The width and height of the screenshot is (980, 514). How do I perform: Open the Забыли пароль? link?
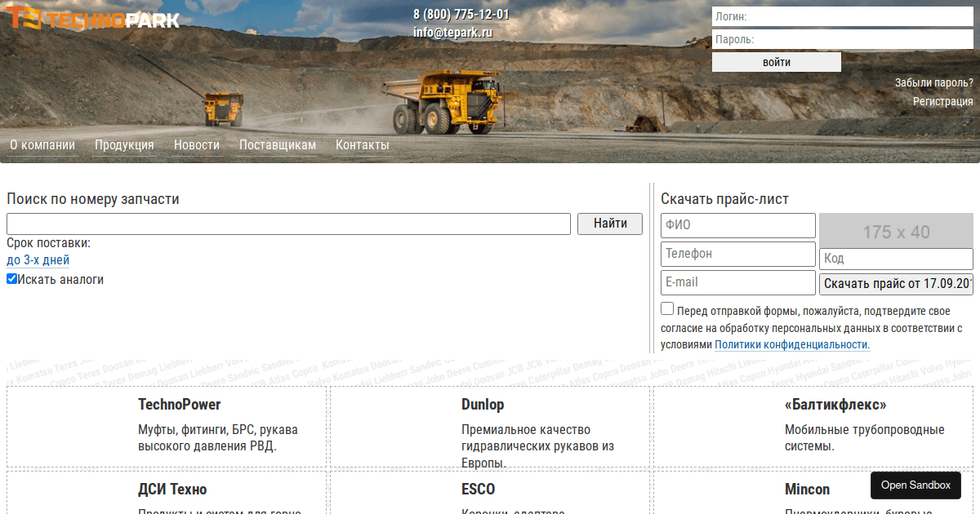pos(934,82)
